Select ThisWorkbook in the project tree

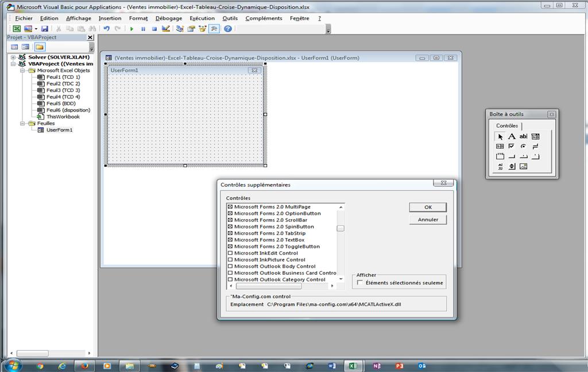click(x=63, y=117)
